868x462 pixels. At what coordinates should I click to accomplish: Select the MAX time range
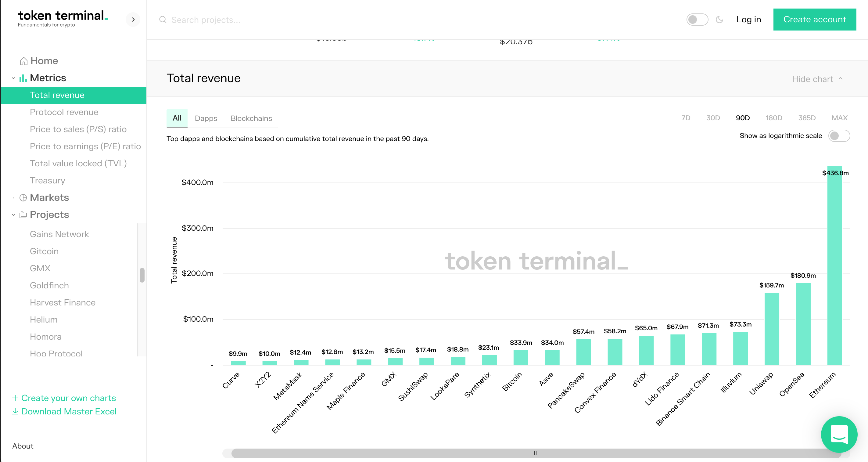tap(839, 118)
